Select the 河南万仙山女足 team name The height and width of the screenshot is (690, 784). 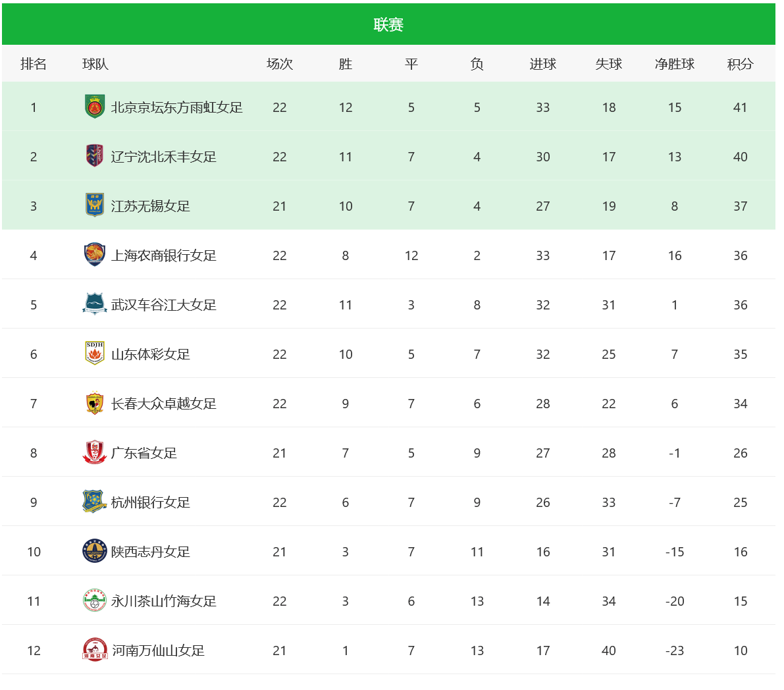coord(158,650)
